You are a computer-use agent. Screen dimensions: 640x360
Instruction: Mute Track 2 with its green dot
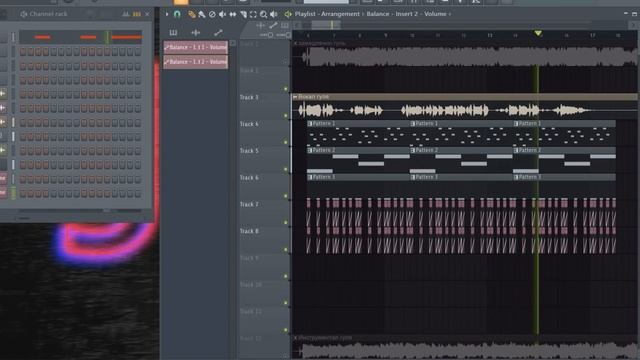tap(286, 89)
